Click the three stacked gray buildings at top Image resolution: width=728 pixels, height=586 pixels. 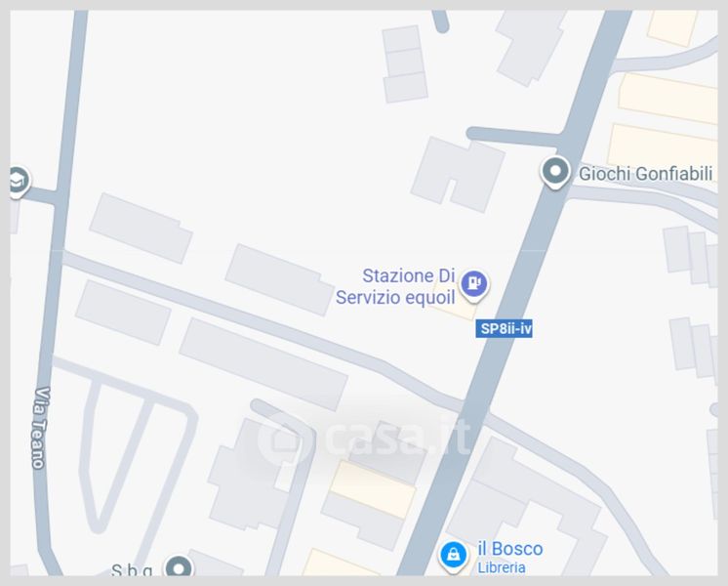tap(404, 63)
